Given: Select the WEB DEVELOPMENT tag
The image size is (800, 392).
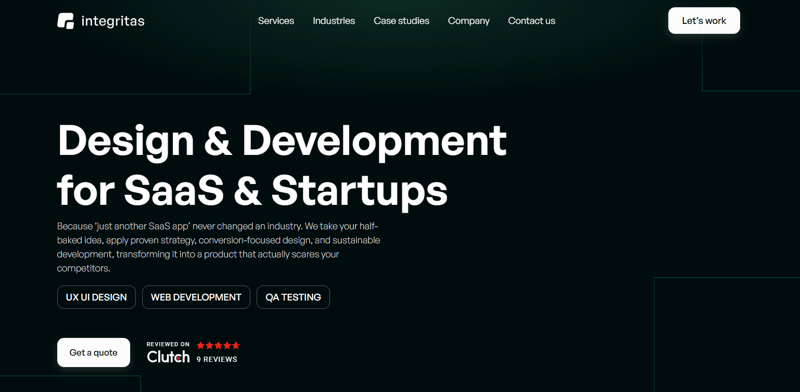Looking at the screenshot, I should pyautogui.click(x=196, y=297).
